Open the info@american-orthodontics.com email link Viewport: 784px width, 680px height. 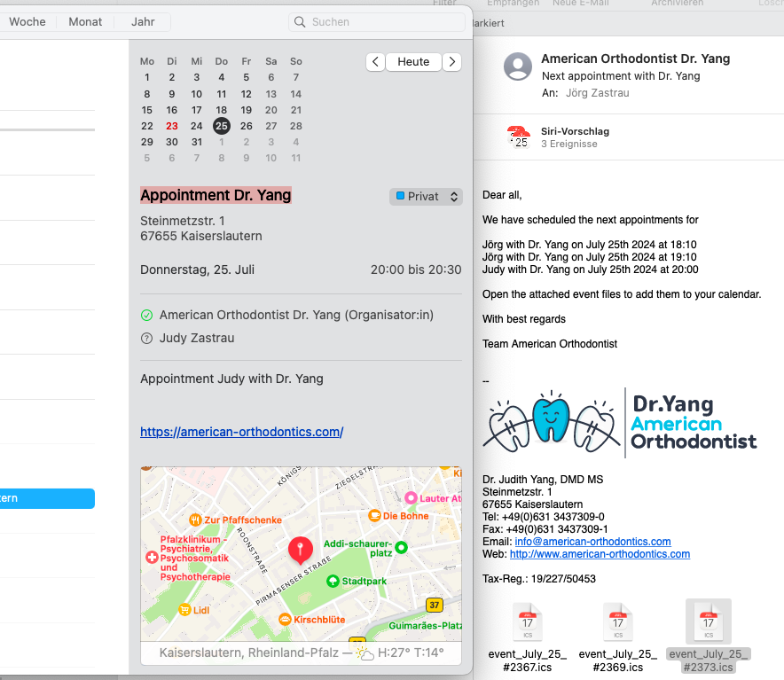point(592,542)
